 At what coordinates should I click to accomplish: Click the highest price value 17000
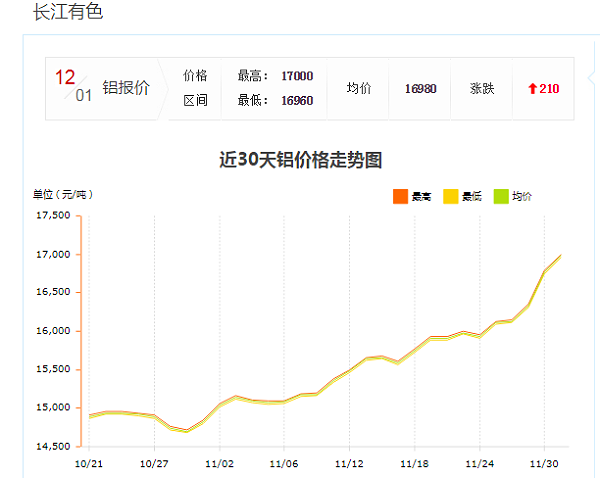pyautogui.click(x=297, y=76)
